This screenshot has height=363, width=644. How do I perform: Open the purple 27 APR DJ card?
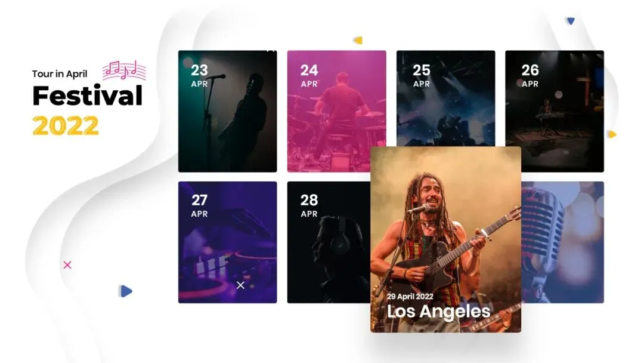[x=228, y=242]
